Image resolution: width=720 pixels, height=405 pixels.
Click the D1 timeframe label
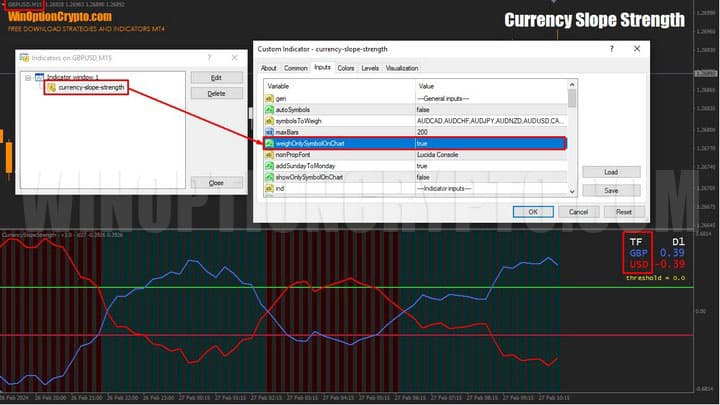678,242
